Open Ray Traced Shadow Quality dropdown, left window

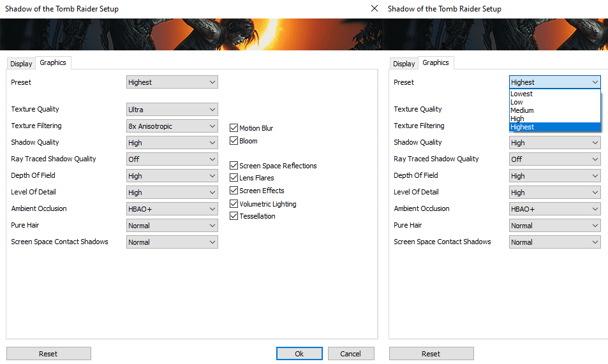coord(172,159)
